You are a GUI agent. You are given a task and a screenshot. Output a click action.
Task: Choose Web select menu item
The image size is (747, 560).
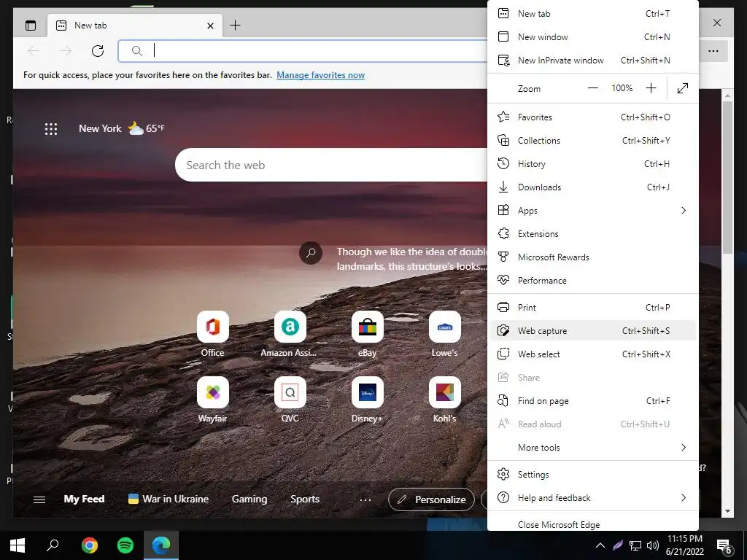pos(592,354)
